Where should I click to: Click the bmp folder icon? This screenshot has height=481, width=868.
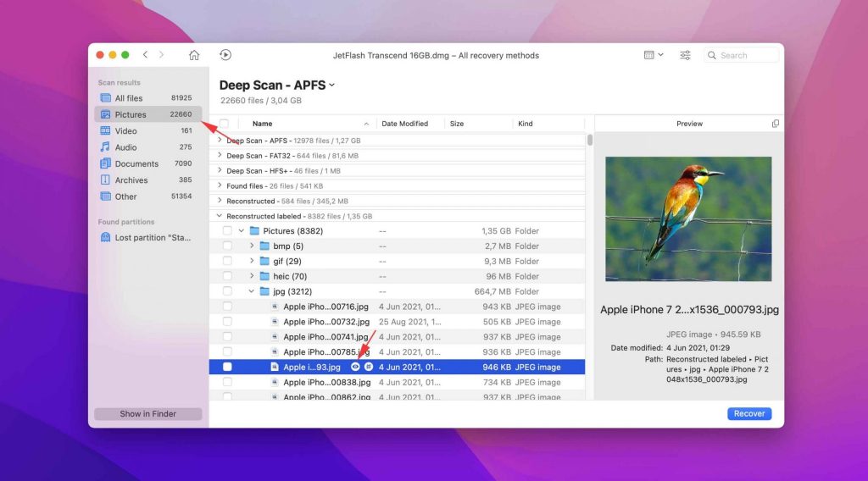coord(264,246)
